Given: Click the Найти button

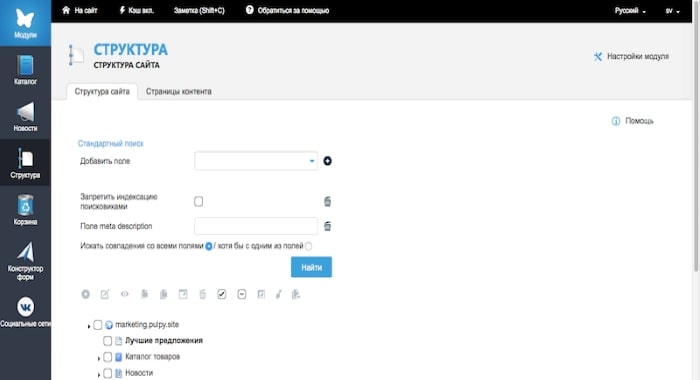Looking at the screenshot, I should click(x=311, y=267).
